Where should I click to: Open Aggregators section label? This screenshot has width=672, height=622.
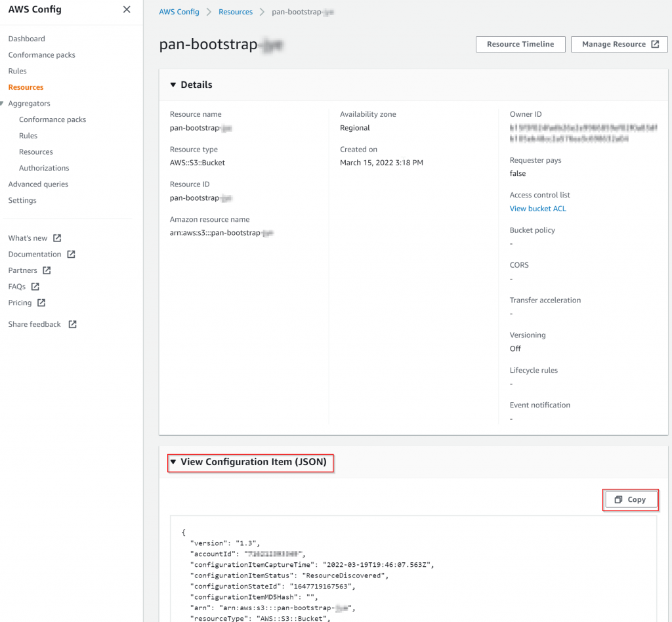click(x=29, y=103)
